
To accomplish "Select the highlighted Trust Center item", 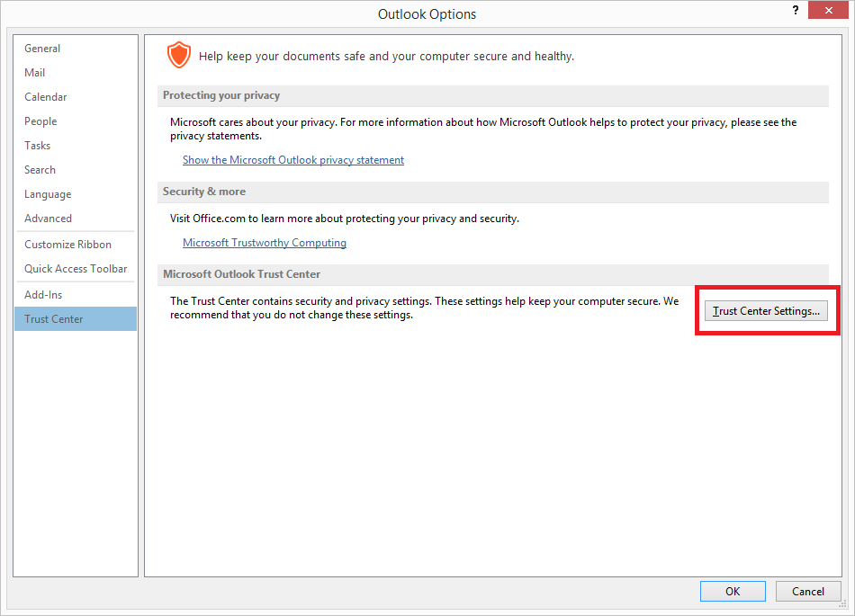I will [76, 319].
